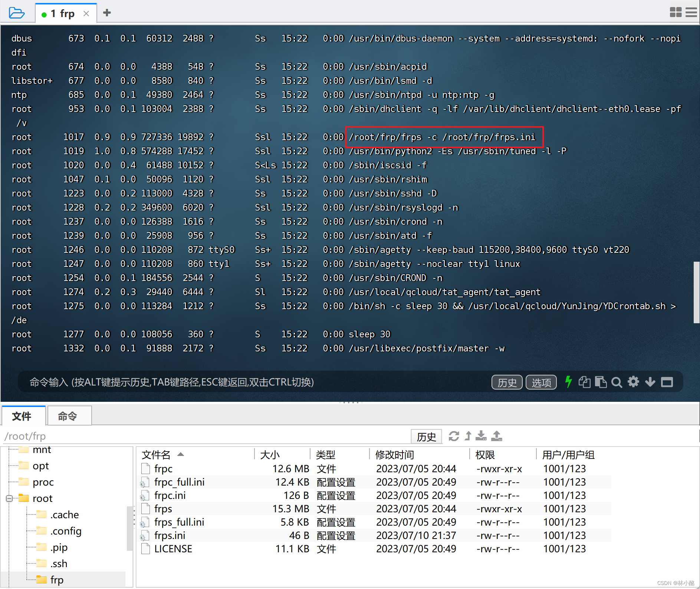Click the 历史 button in command bar
This screenshot has height=589, width=700.
coord(507,382)
